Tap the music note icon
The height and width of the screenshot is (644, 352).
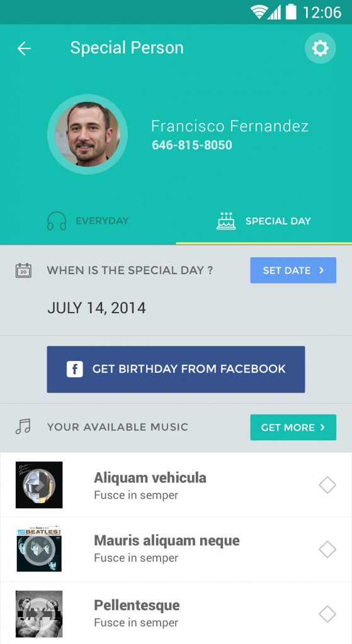tap(23, 427)
